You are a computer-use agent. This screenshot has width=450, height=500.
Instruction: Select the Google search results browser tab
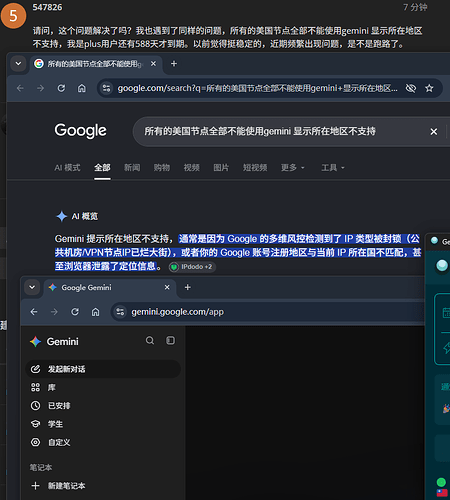(96, 64)
